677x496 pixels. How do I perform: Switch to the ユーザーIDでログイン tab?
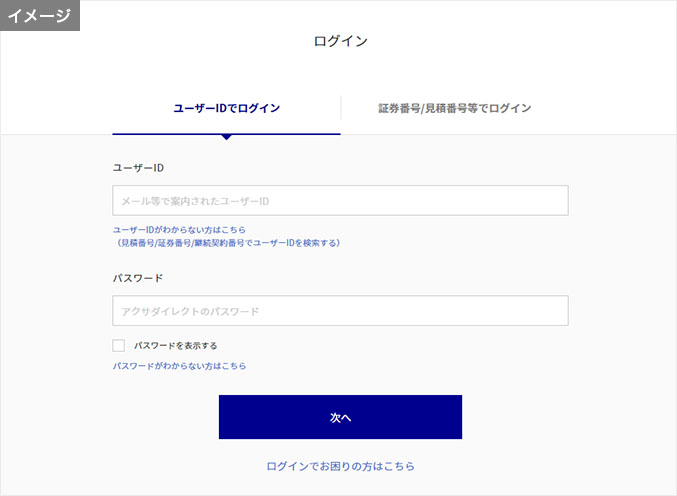226,108
